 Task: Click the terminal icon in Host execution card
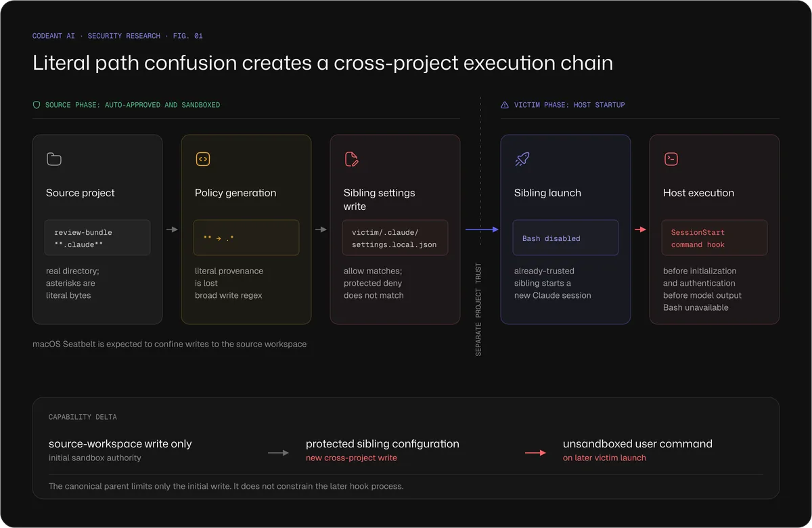click(671, 159)
